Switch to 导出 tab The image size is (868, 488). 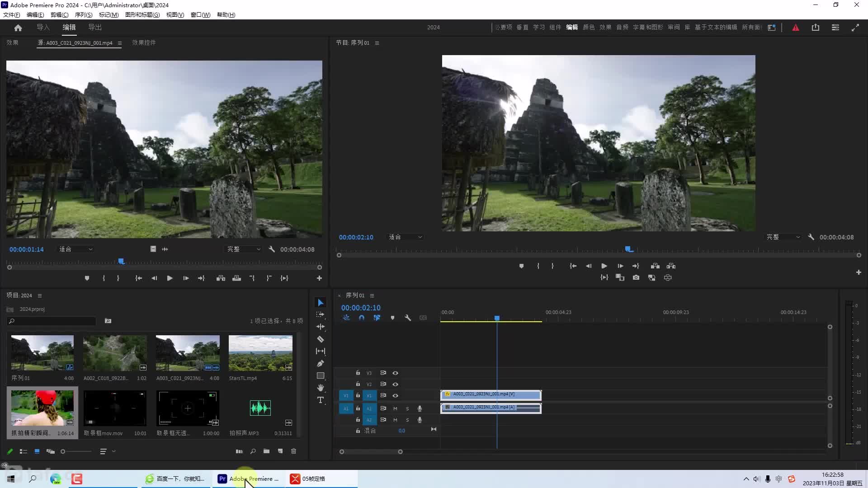95,28
